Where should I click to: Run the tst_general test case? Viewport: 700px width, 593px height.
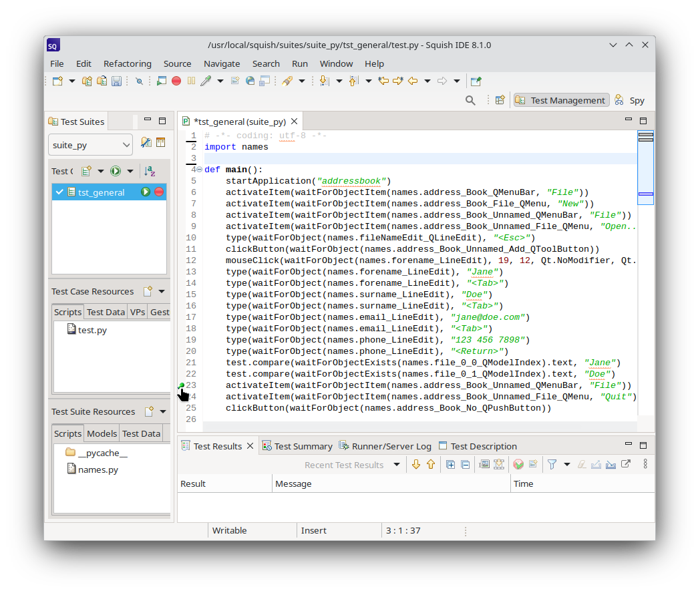(x=146, y=192)
